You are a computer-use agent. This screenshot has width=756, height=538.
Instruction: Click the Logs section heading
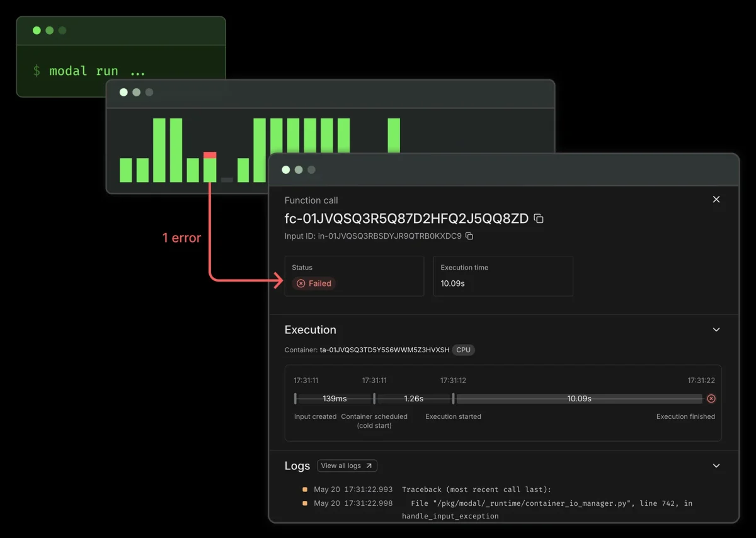click(297, 466)
